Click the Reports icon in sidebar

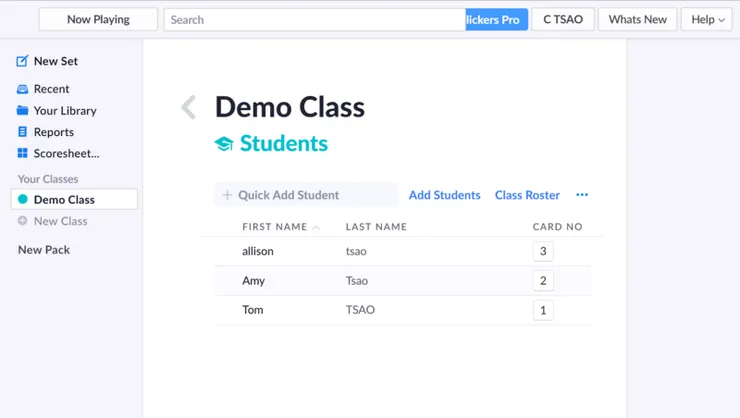point(22,132)
